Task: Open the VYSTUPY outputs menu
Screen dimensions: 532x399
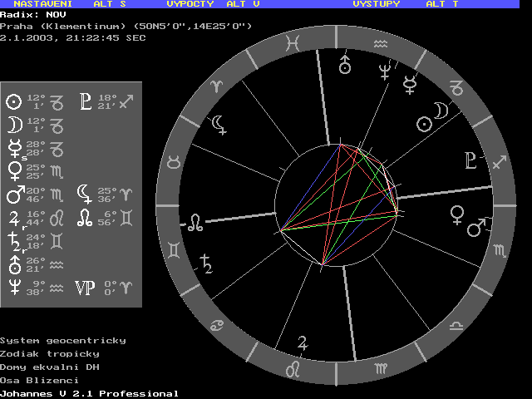Action: pos(377,4)
